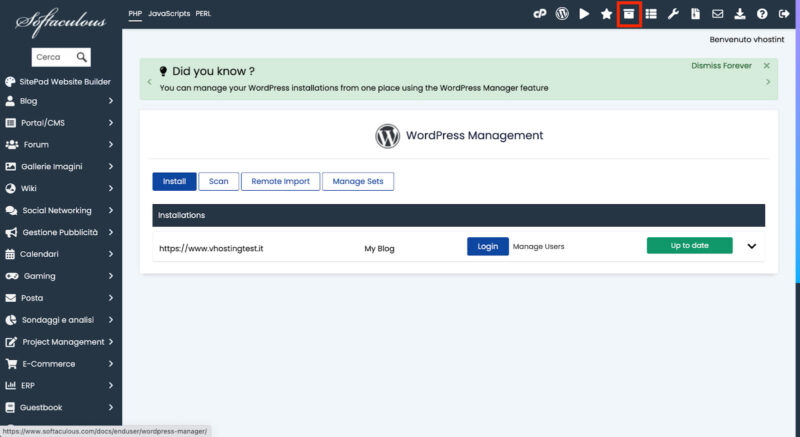The width and height of the screenshot is (800, 437).
Task: Open backups archive box icon
Action: pos(629,14)
